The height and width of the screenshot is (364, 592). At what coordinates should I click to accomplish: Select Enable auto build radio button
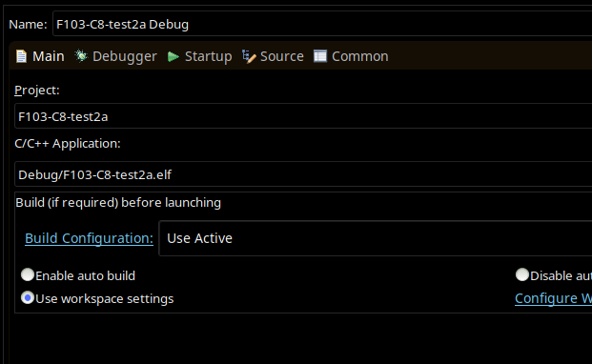pyautogui.click(x=28, y=274)
